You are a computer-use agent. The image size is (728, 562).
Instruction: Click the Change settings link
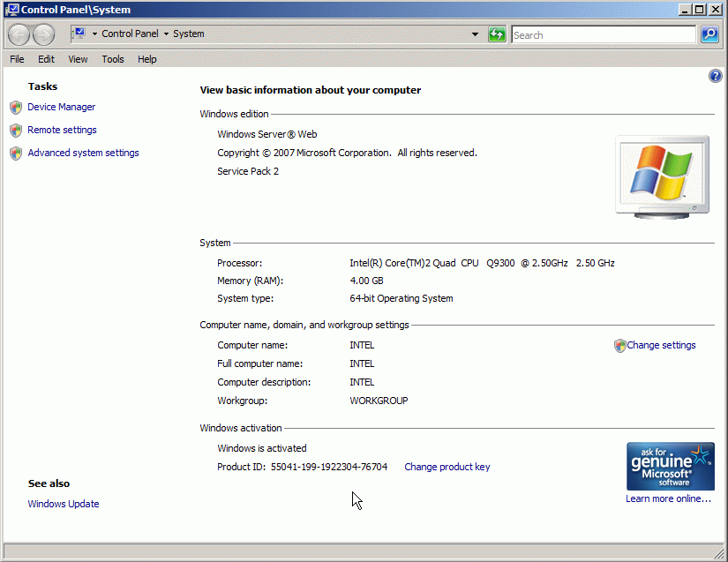pyautogui.click(x=661, y=345)
